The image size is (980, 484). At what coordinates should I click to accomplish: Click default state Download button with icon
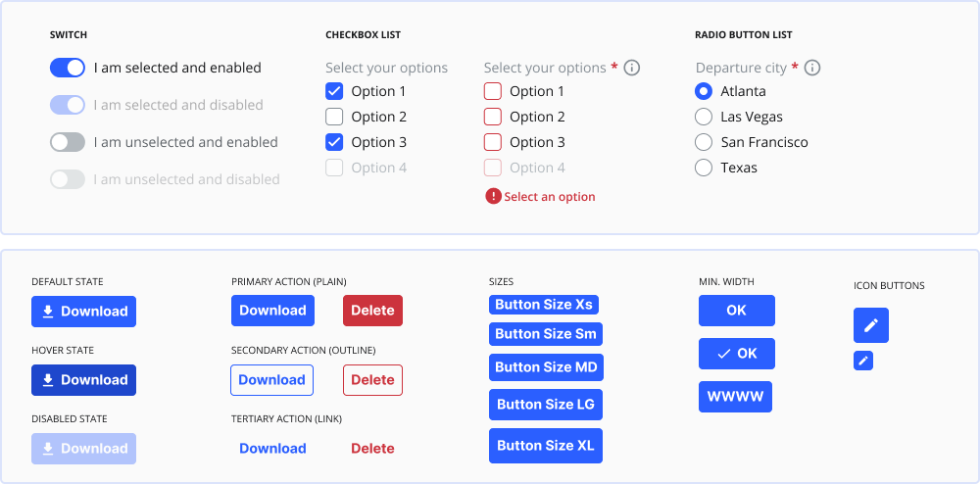pyautogui.click(x=83, y=312)
